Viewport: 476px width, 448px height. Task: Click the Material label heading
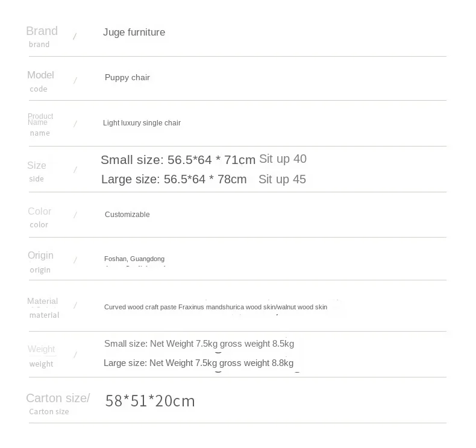click(43, 301)
